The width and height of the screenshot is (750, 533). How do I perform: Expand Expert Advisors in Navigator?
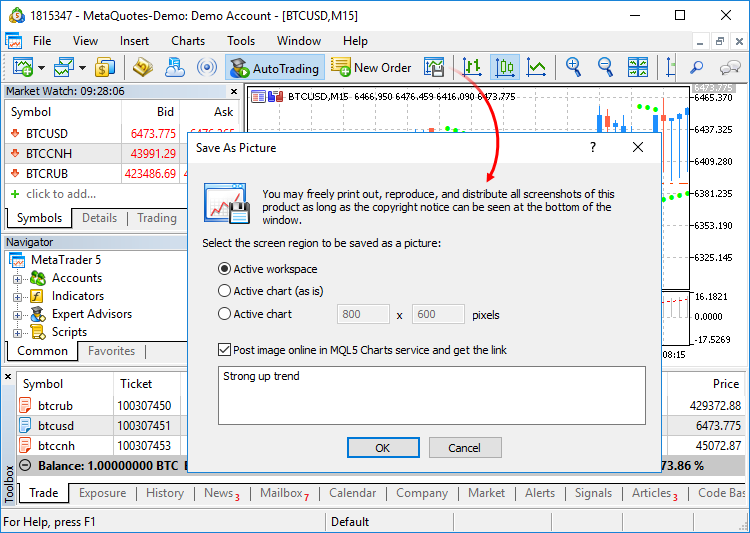click(17, 314)
